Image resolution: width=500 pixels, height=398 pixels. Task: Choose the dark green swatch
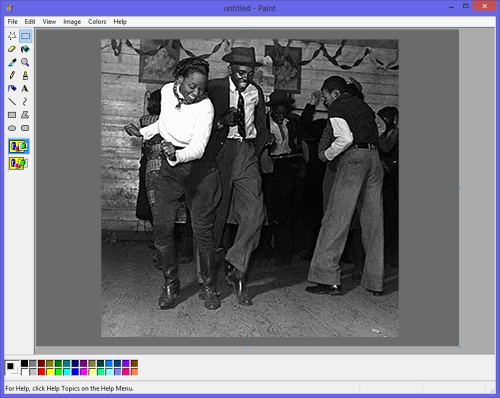tap(58, 363)
